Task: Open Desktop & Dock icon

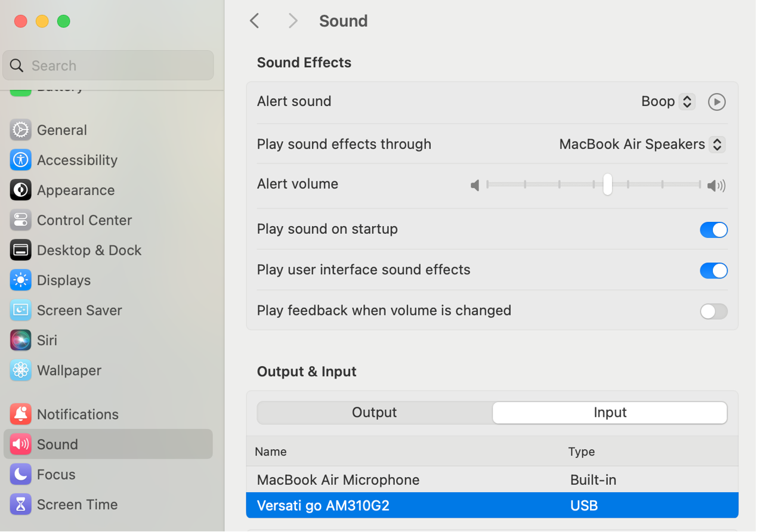Action: [x=21, y=250]
